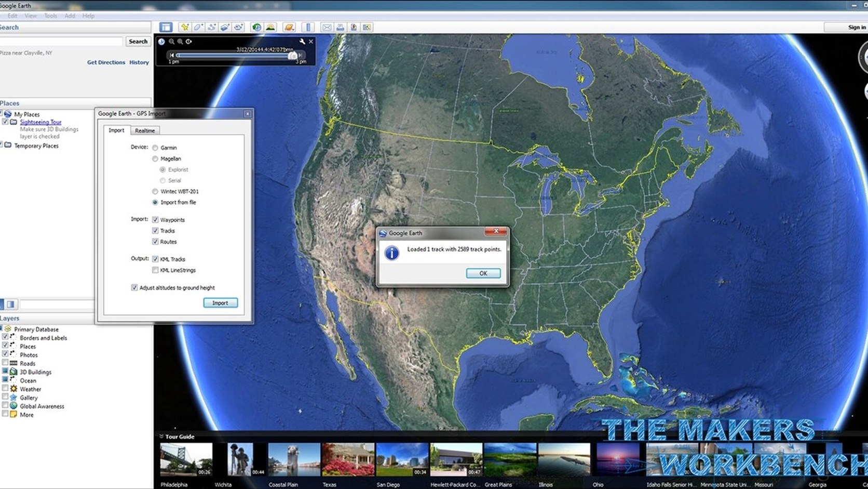Jump to the time slider start
868x489 pixels.
click(171, 55)
